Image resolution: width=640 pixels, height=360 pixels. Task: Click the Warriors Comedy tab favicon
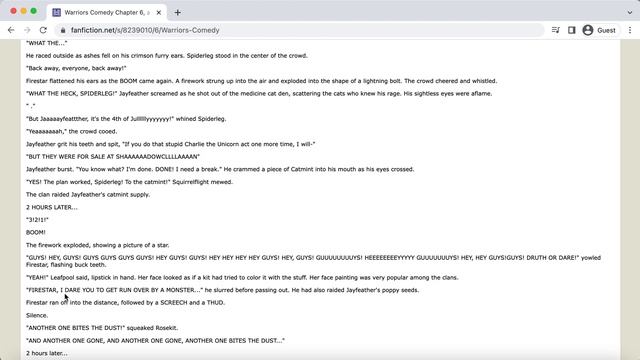tap(56, 13)
